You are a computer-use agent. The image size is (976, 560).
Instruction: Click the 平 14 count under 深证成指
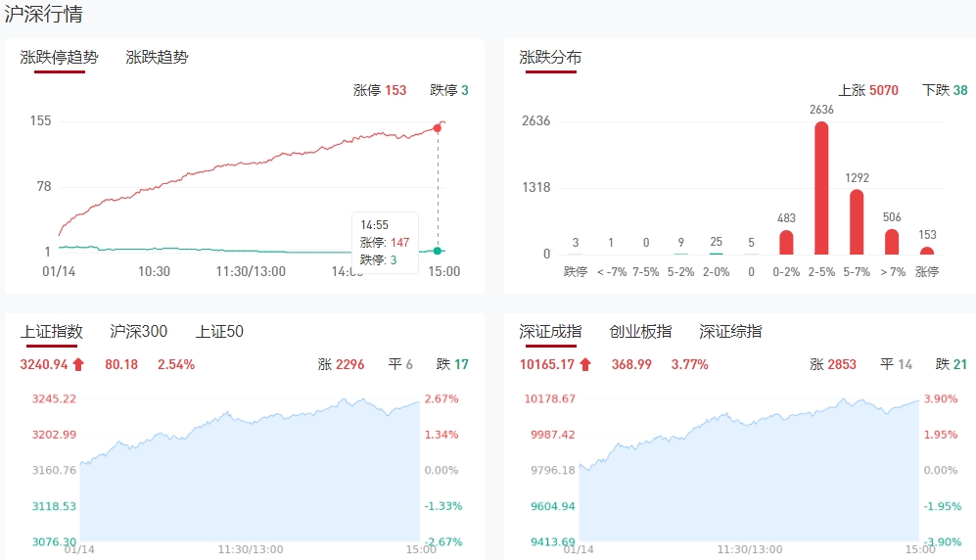(897, 364)
